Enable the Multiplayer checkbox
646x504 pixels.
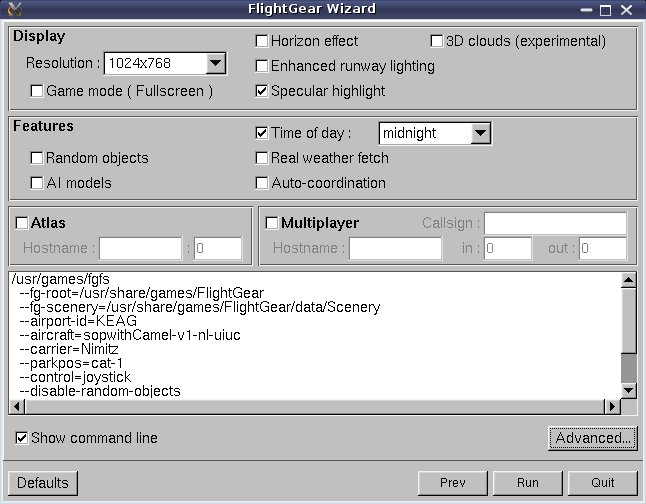[x=272, y=223]
